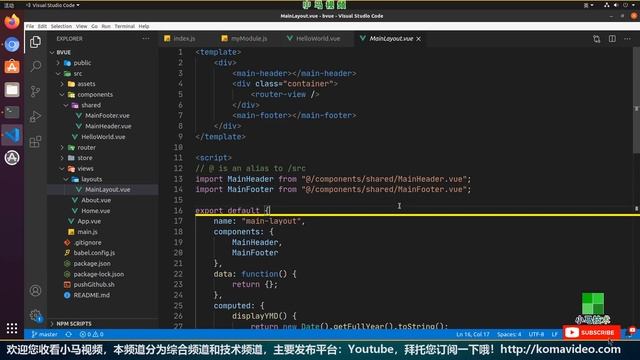Split the editor to the right
This screenshot has height=360, width=640.
(612, 39)
